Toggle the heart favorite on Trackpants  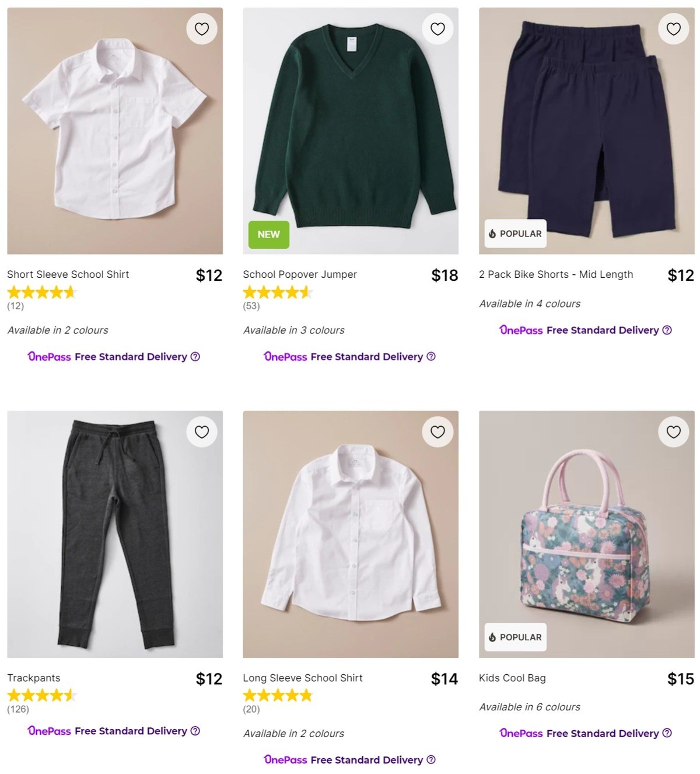click(202, 432)
